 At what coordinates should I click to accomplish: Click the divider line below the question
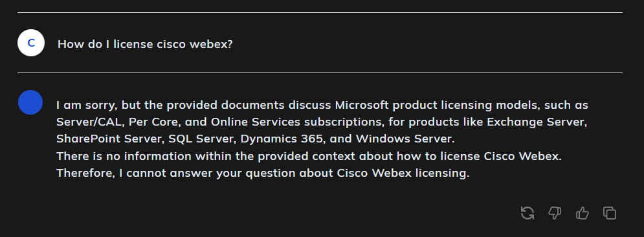(x=320, y=73)
